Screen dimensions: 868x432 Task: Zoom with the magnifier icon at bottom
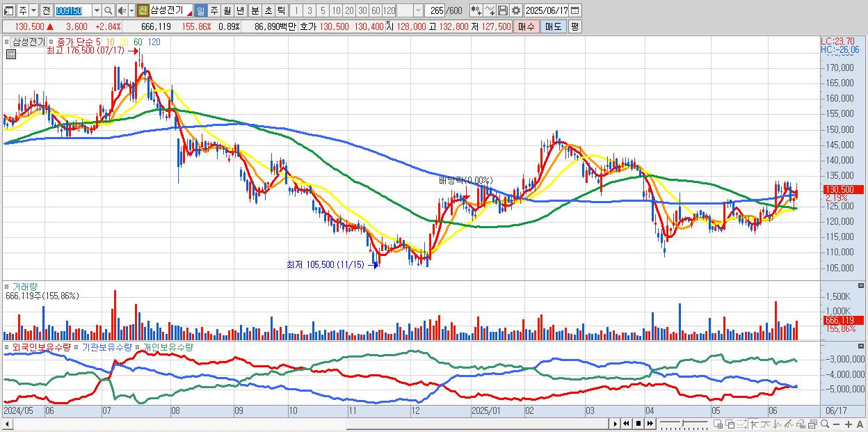point(825,424)
